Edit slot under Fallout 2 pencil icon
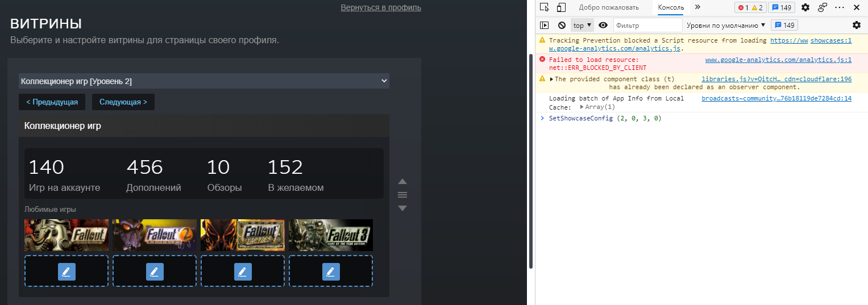 pyautogui.click(x=155, y=271)
